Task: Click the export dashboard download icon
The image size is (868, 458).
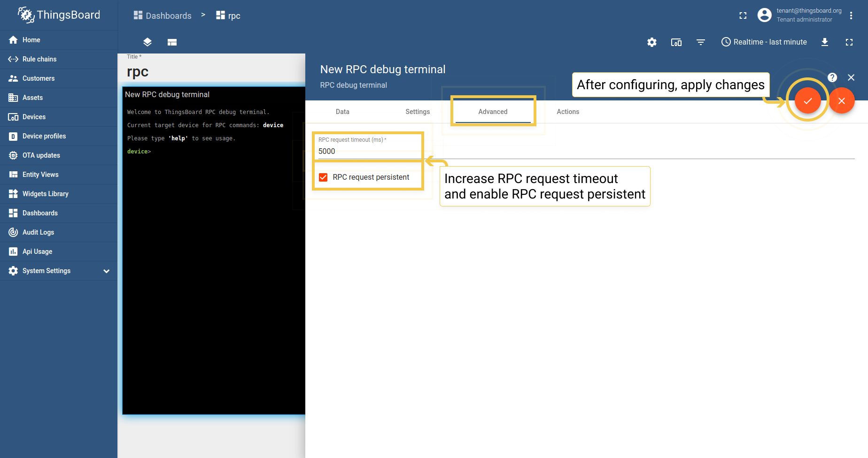Action: pyautogui.click(x=824, y=42)
